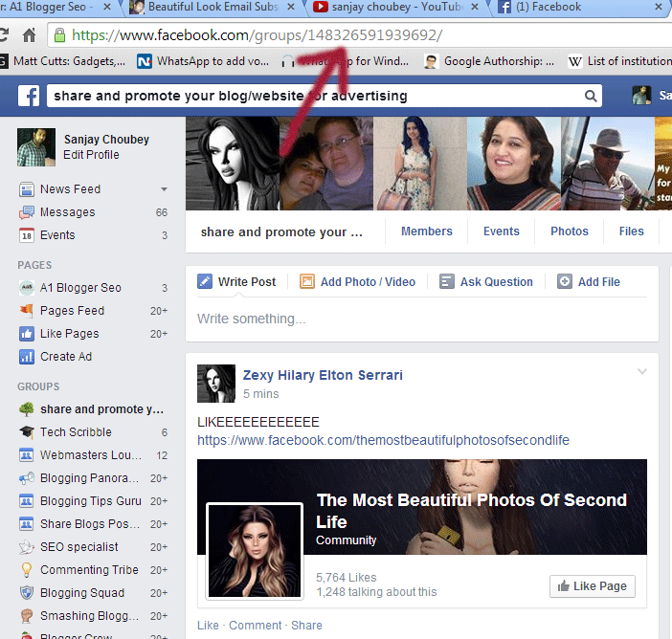Open post options chevron on Zexy's post
672x639 pixels.
tap(642, 371)
